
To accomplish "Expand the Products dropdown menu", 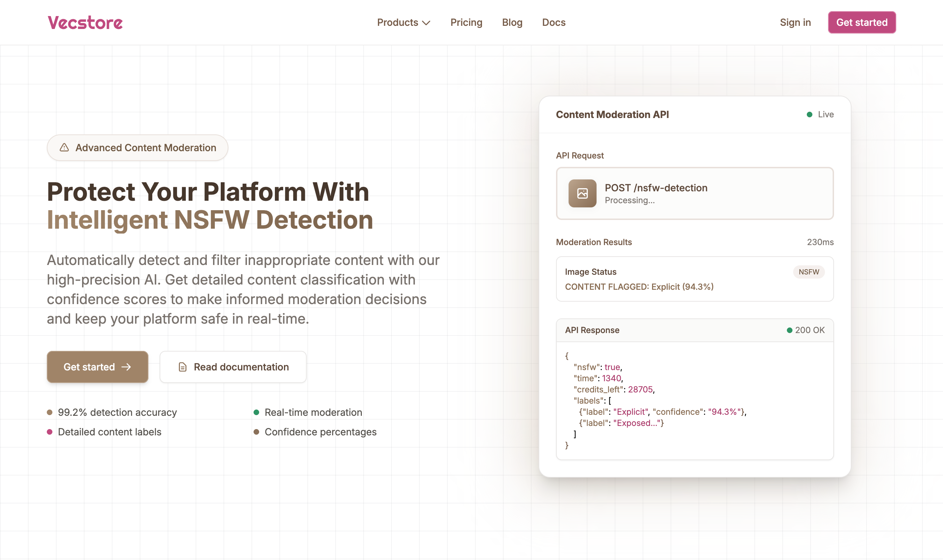I will coord(403,23).
